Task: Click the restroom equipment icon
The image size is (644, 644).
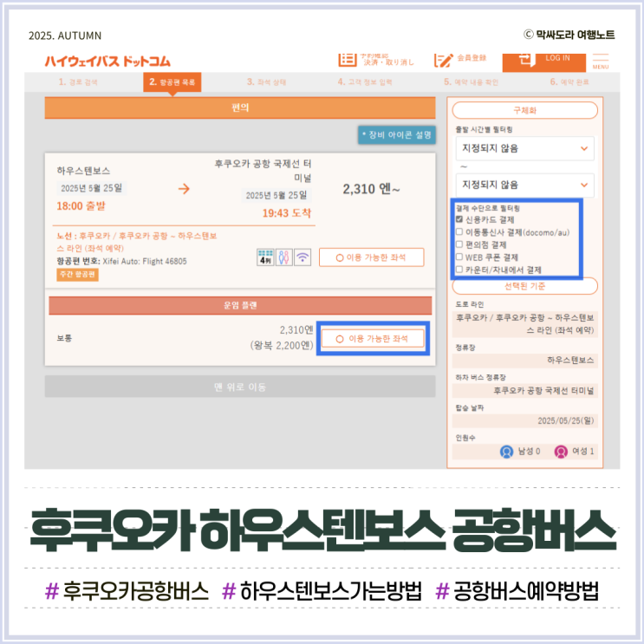Action: 283,257
